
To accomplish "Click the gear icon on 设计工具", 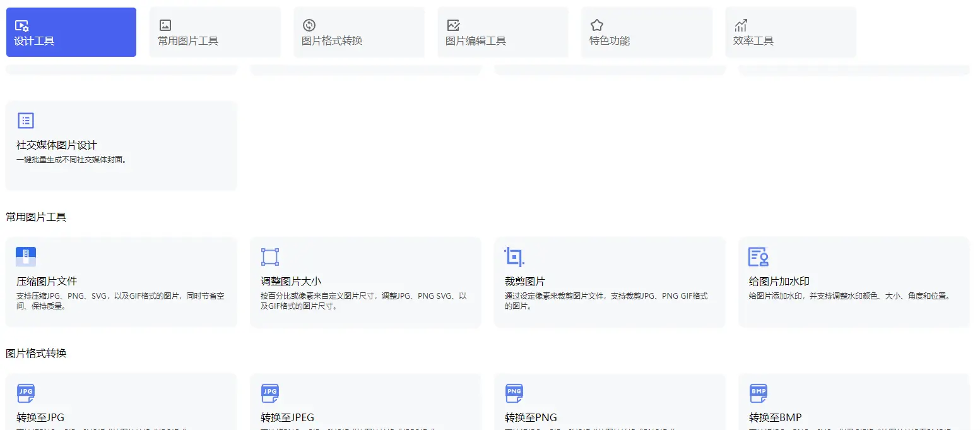I will pos(21,25).
